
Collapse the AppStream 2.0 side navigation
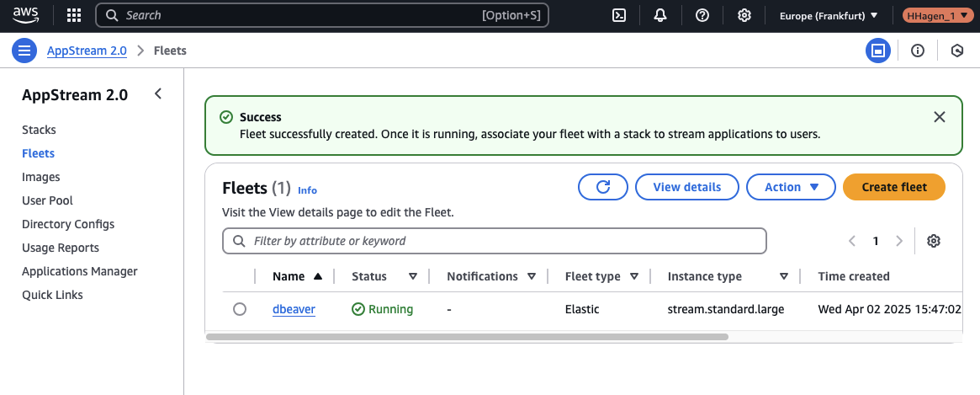[x=158, y=94]
